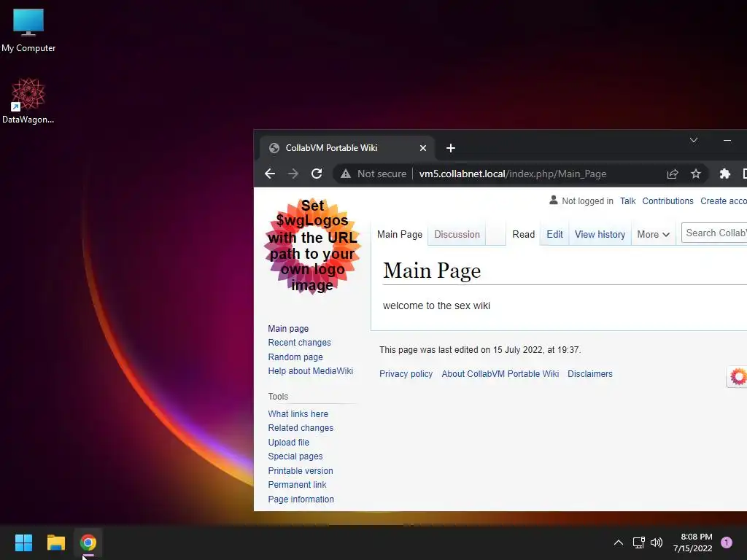747x560 pixels.
Task: Show hidden system tray icons
Action: (619, 542)
